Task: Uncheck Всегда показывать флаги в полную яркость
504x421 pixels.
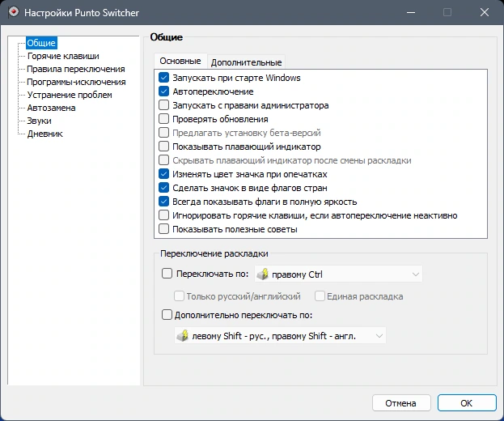Action: [x=163, y=202]
